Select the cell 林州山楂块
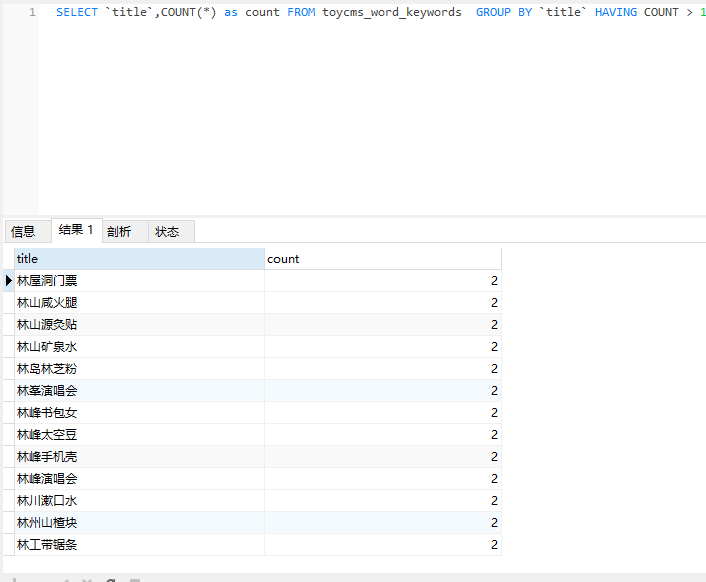 pos(139,523)
